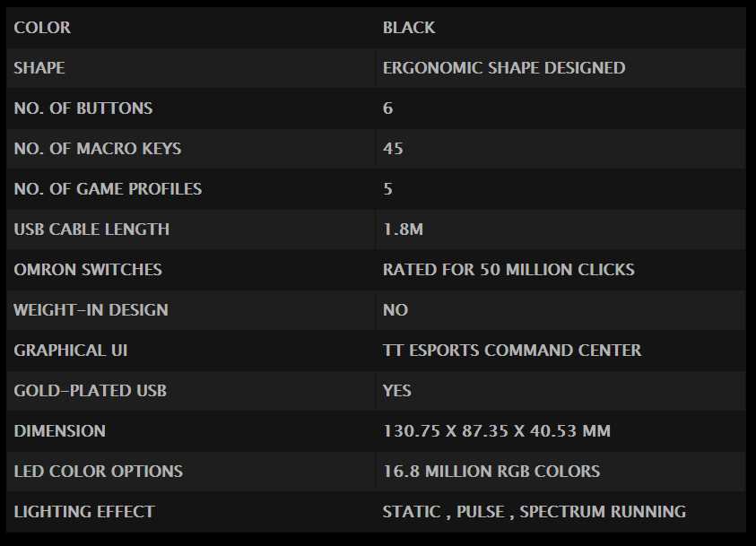This screenshot has height=546, width=756.
Task: Click the NO. OF MACRO KEYS label
Action: [98, 149]
